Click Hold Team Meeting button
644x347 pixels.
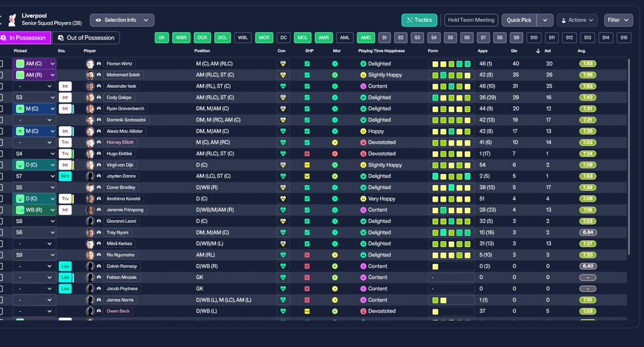pyautogui.click(x=471, y=20)
